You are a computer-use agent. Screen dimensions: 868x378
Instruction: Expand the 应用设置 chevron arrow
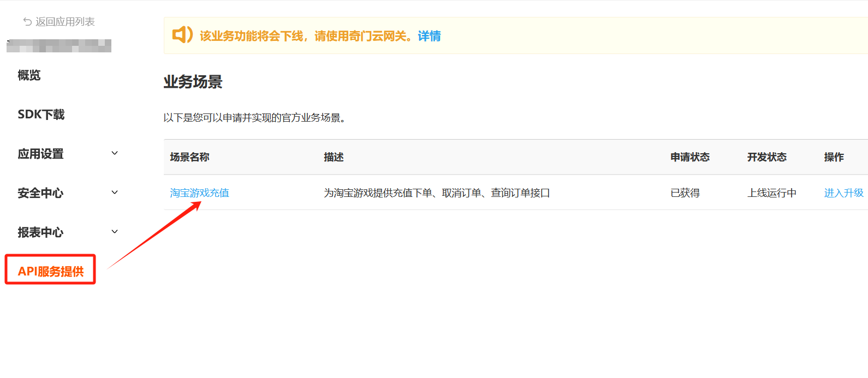115,153
